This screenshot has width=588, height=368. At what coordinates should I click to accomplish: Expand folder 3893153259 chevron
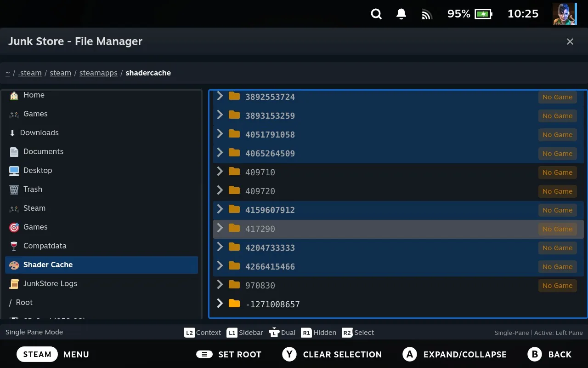pyautogui.click(x=220, y=115)
